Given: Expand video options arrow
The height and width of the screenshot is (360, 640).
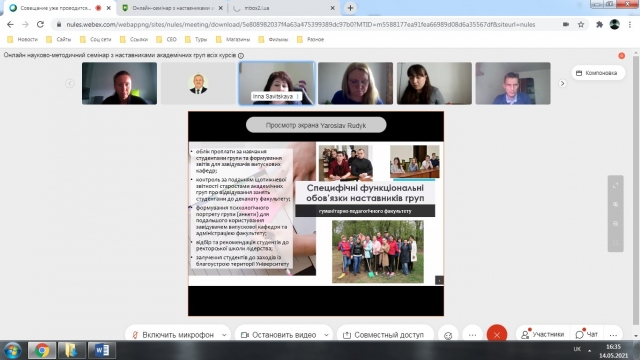Looking at the screenshot, I should pyautogui.click(x=326, y=335).
